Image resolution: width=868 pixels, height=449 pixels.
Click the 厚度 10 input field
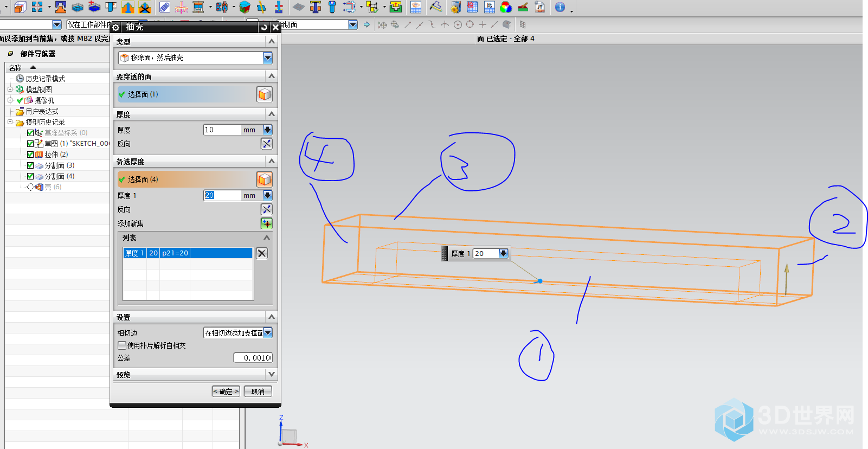click(222, 130)
